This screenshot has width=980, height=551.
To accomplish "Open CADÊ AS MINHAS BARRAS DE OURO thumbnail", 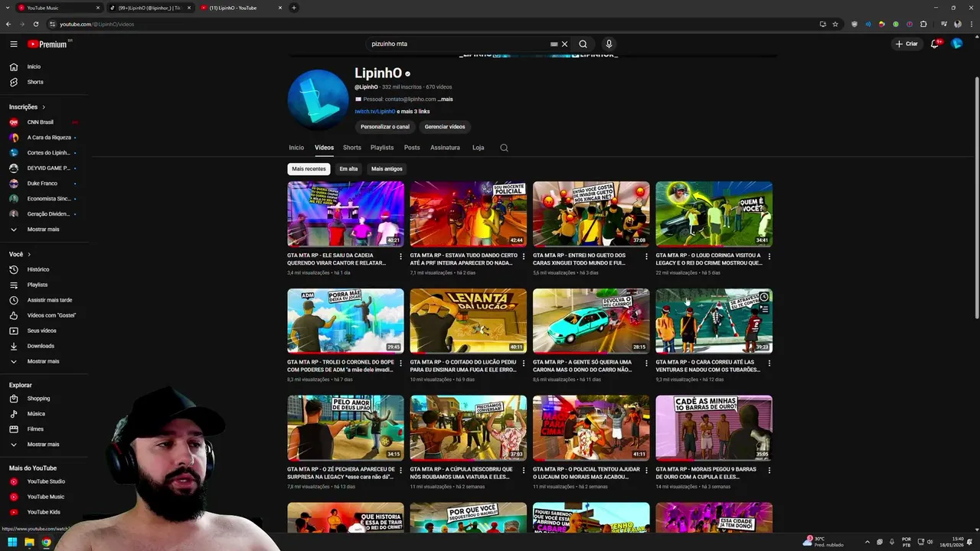I will click(x=714, y=428).
